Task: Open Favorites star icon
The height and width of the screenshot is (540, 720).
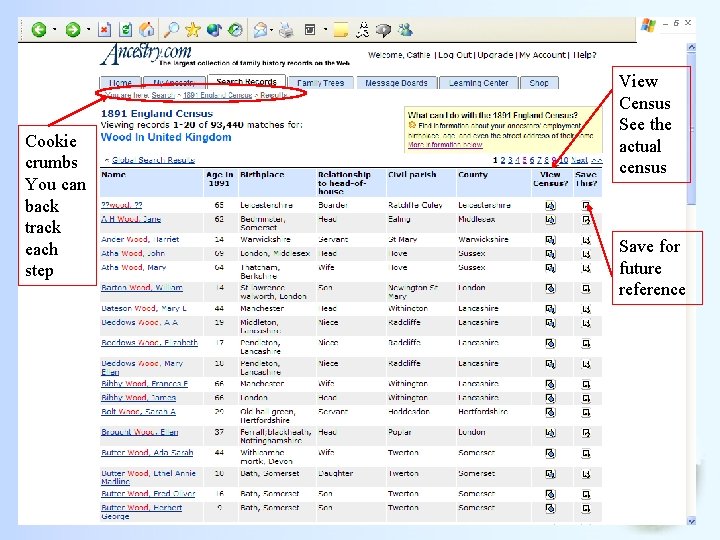Action: (x=193, y=30)
